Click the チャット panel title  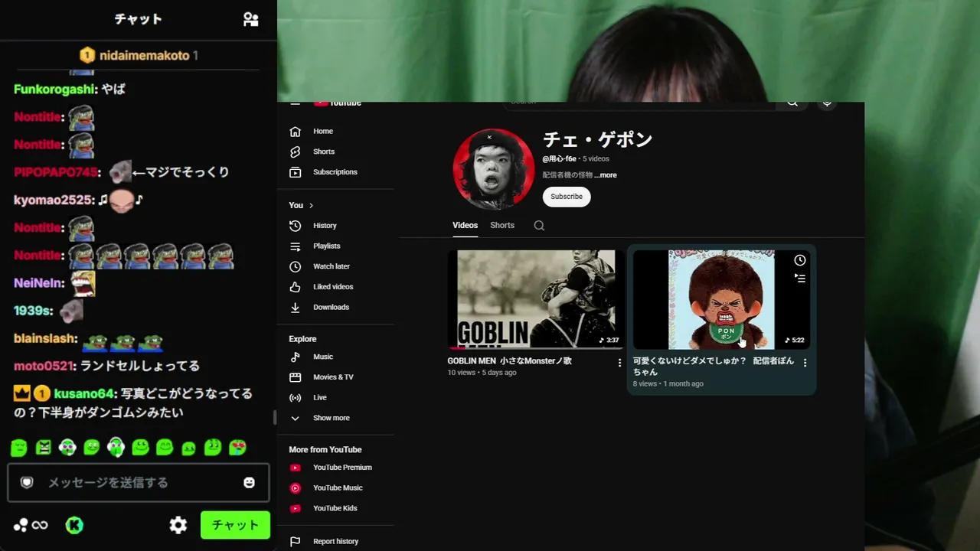click(138, 19)
